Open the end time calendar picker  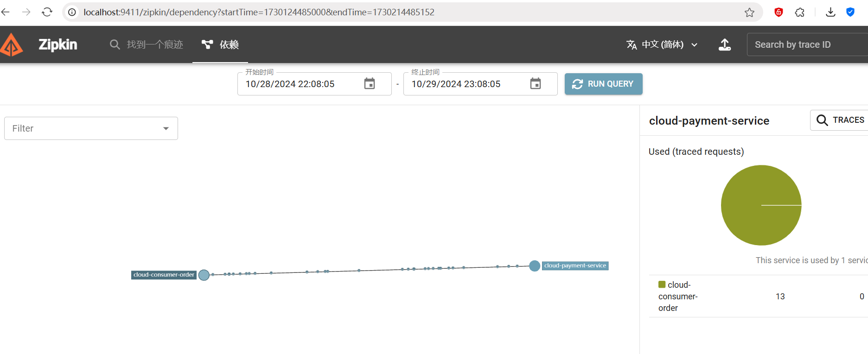coord(536,84)
